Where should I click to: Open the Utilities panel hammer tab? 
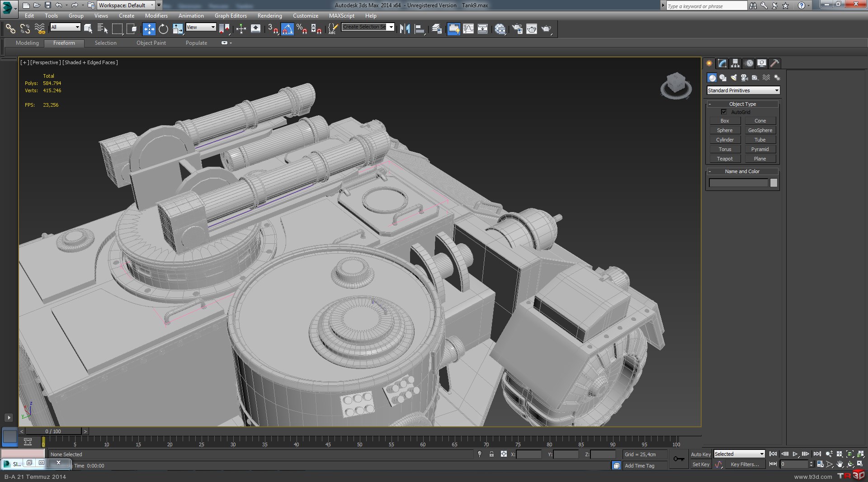pos(774,63)
